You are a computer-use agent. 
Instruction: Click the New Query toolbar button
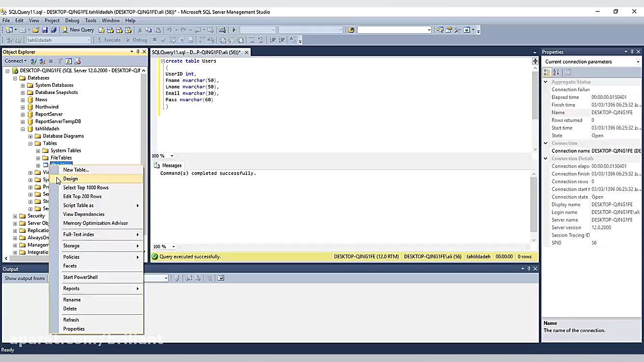coord(78,30)
